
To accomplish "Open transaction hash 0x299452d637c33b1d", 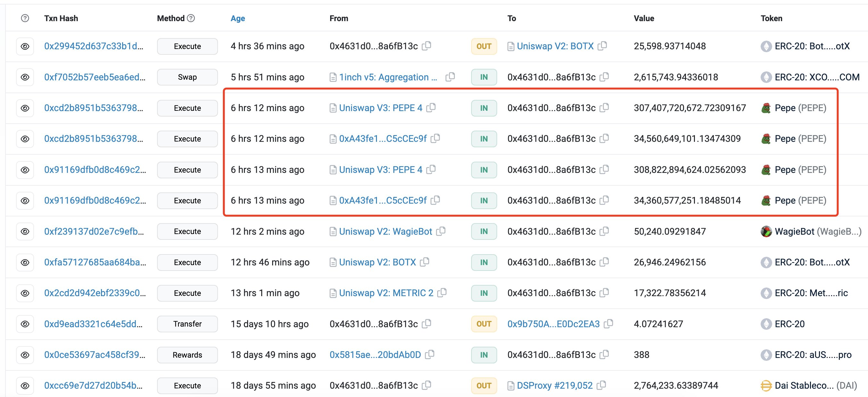I will coord(94,46).
